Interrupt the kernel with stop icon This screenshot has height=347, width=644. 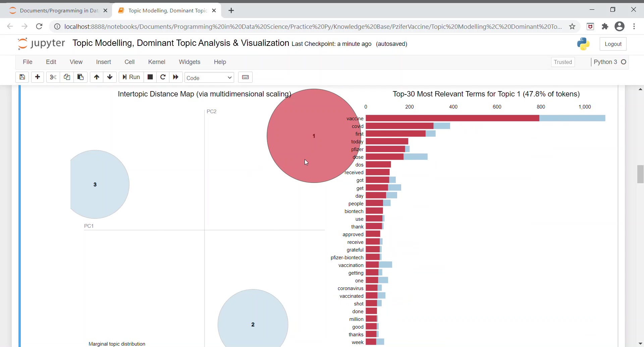150,77
